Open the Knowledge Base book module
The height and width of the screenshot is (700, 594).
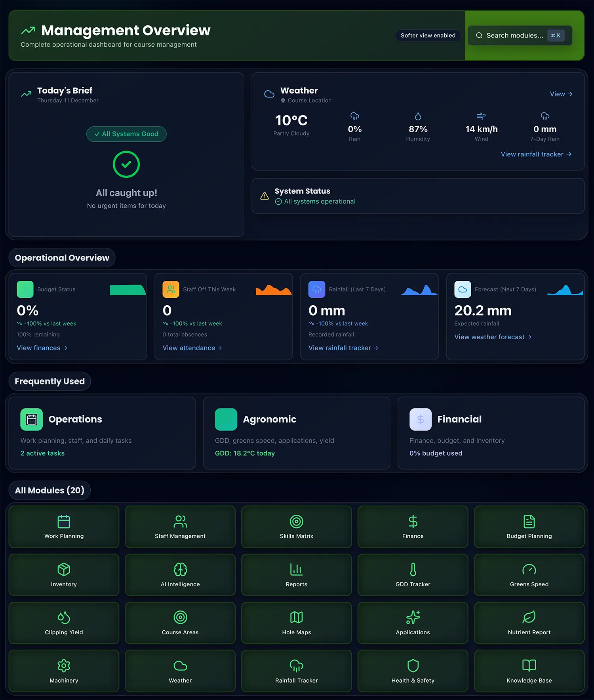point(529,671)
